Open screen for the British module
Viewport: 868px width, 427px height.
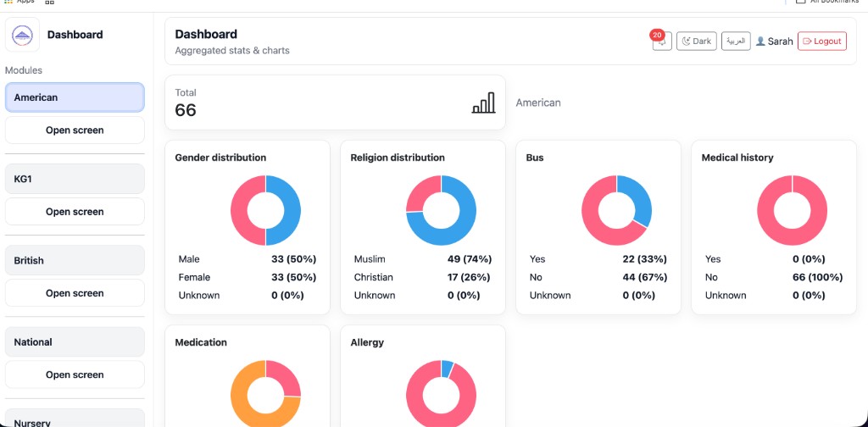[75, 292]
